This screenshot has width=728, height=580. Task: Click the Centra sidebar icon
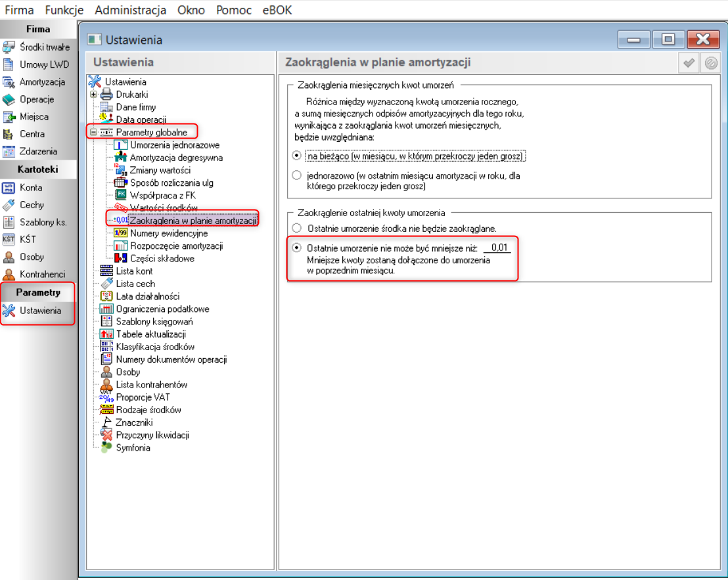(9, 134)
